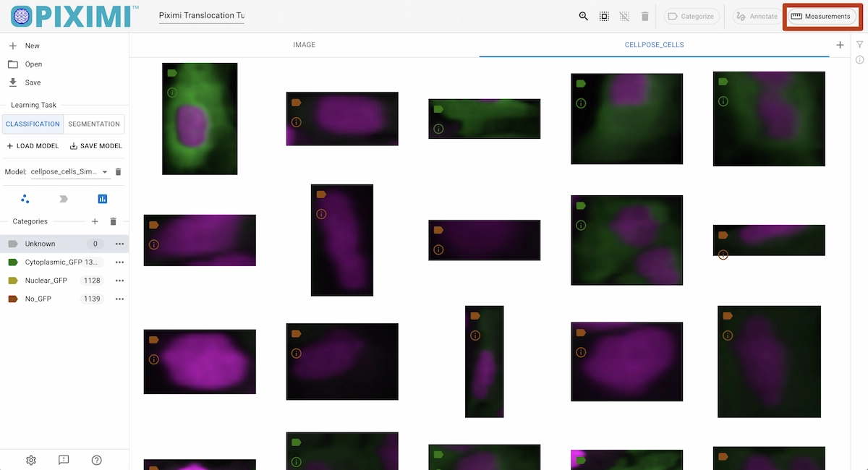Delete the selected model with trash icon
The height and width of the screenshot is (470, 868).
pos(119,172)
